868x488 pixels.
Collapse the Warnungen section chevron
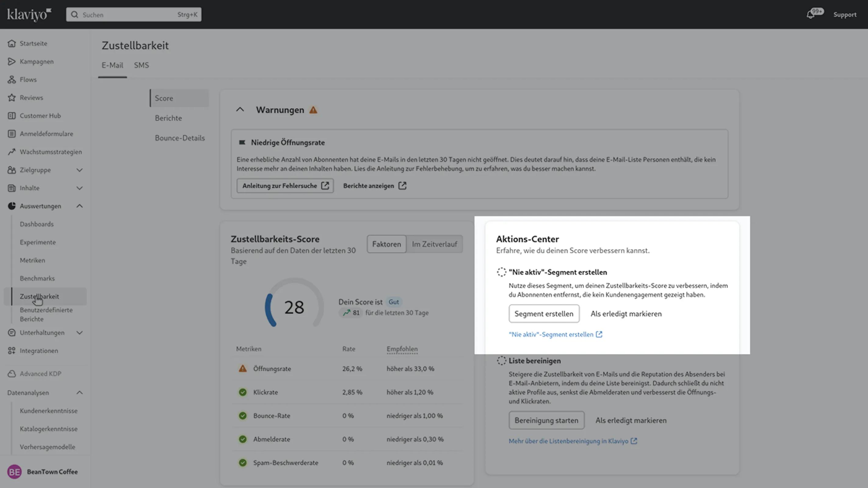coord(240,109)
